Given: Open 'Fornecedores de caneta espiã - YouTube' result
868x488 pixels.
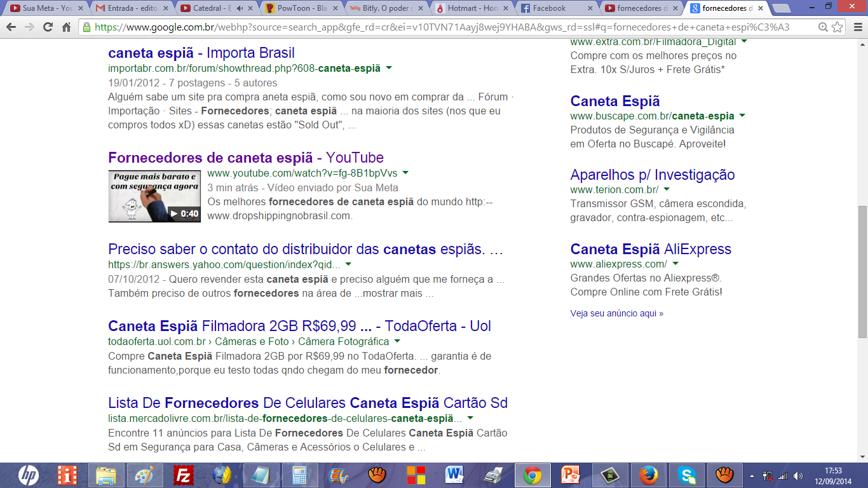Looking at the screenshot, I should coord(246,158).
